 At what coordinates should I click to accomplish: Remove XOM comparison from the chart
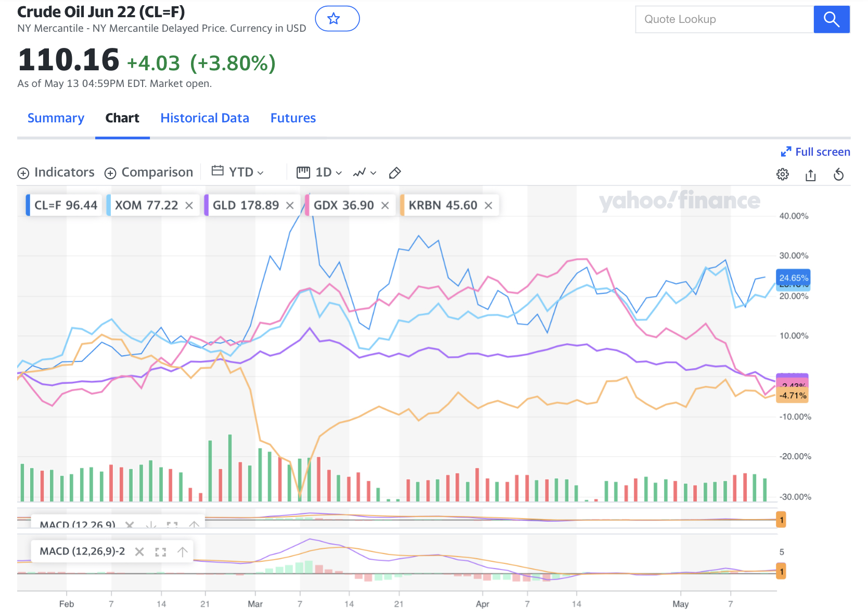click(189, 206)
